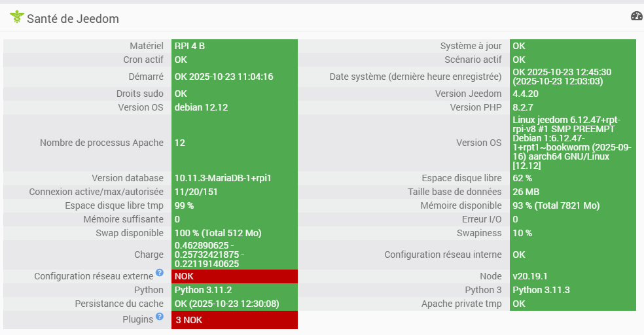Click the Taille base de données 26 MB value
This screenshot has height=335, width=644.
[x=526, y=192]
